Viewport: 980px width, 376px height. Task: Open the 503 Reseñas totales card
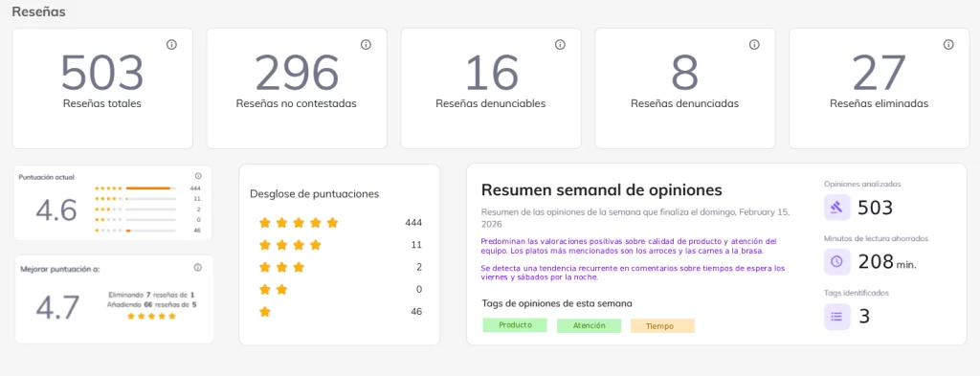click(102, 88)
